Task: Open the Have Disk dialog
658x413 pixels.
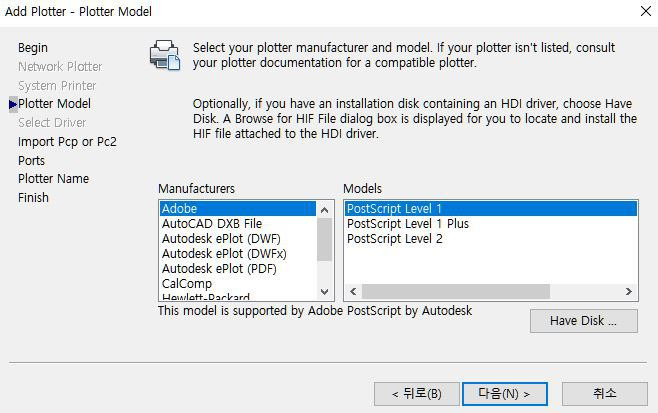Action: point(584,321)
